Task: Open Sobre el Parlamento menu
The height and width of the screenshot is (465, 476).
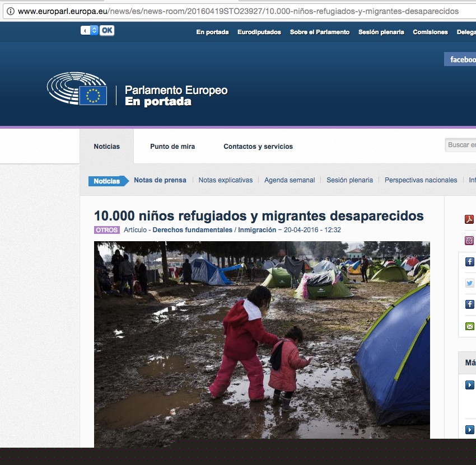Action: point(320,32)
